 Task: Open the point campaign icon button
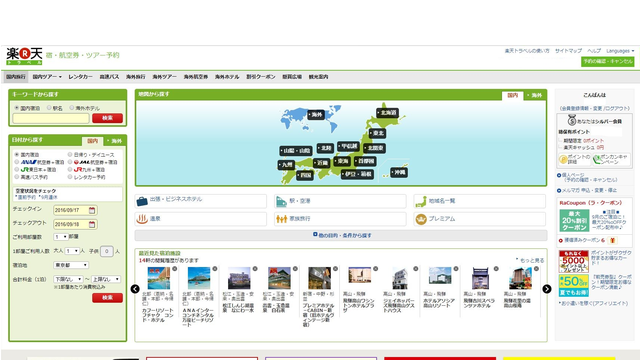click(x=611, y=159)
